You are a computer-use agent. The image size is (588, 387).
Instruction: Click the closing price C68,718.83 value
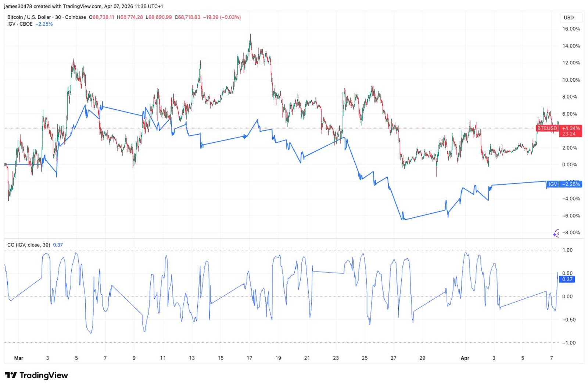pyautogui.click(x=187, y=17)
